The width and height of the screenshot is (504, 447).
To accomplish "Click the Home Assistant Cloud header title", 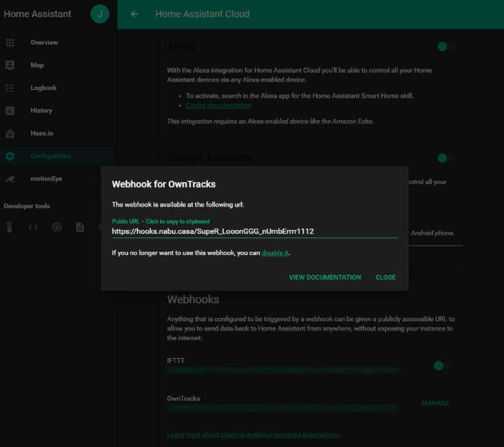I will point(203,14).
